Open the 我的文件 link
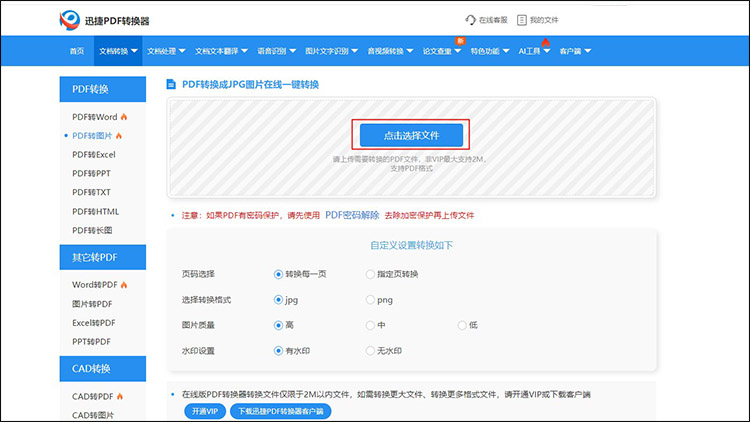This screenshot has height=422, width=750. (544, 20)
